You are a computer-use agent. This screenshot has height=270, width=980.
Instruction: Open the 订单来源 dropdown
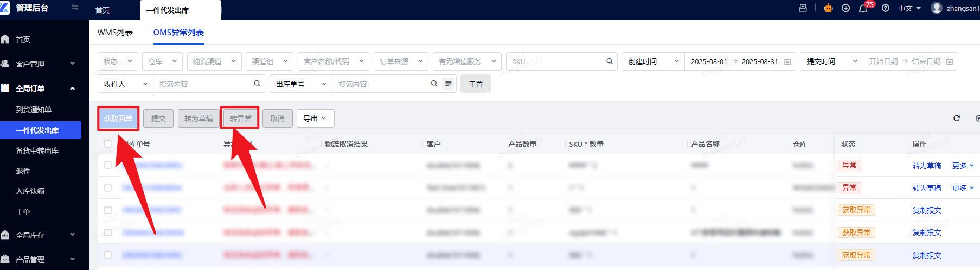click(401, 61)
